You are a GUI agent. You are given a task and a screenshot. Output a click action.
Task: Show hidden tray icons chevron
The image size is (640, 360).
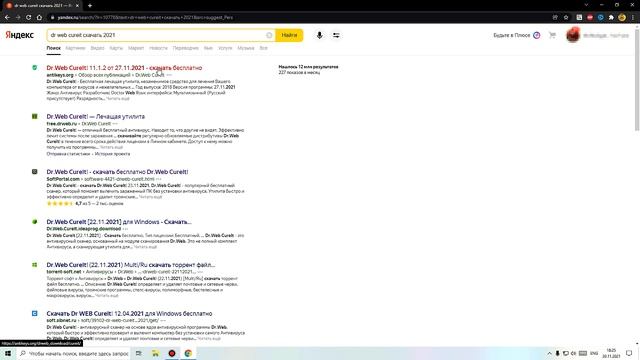549,353
